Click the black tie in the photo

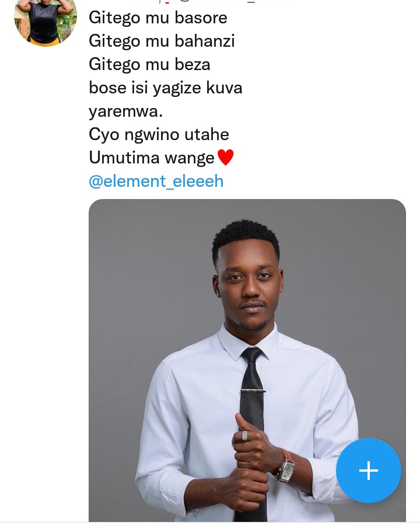pos(252,374)
